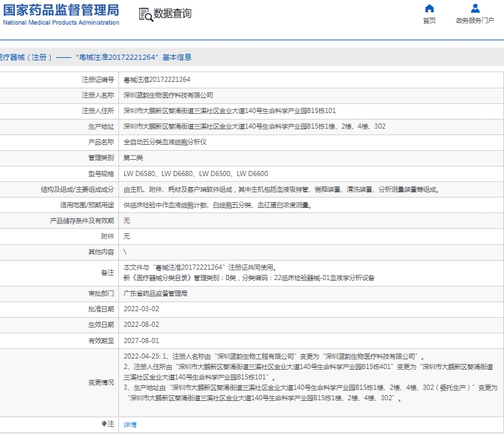Click change item 3 about 生产地址
This screenshot has width=504, height=436.
click(x=310, y=392)
